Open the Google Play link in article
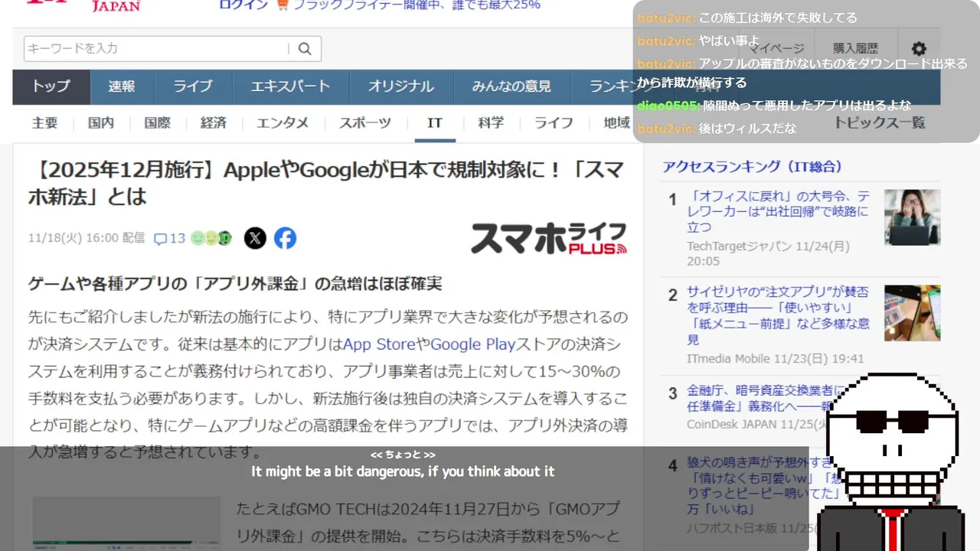 click(473, 344)
